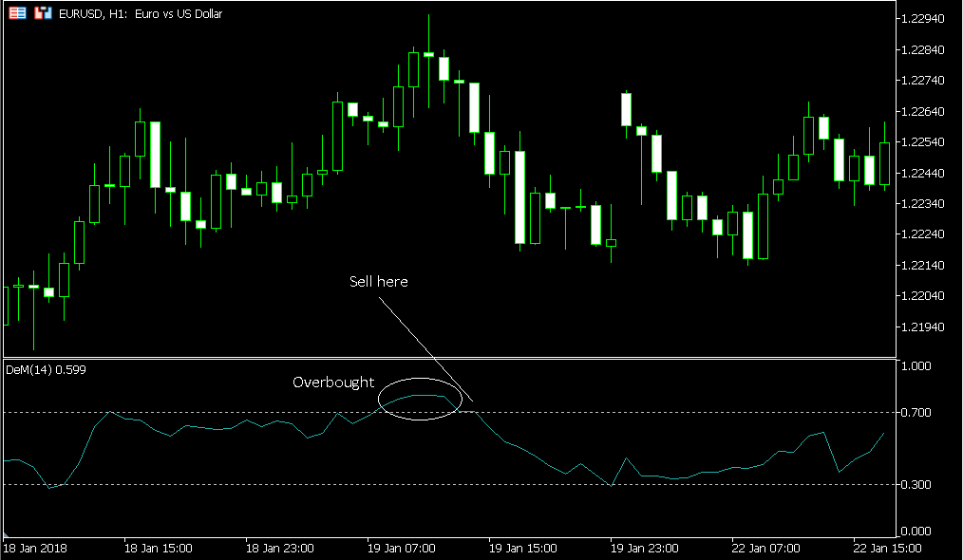Viewport: 963px width, 560px height.
Task: Click the Depth of Market icon at top-left
Action: 18,13
